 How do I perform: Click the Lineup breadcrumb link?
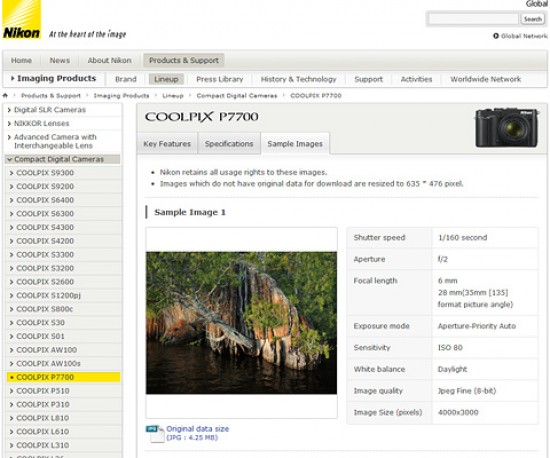(173, 95)
